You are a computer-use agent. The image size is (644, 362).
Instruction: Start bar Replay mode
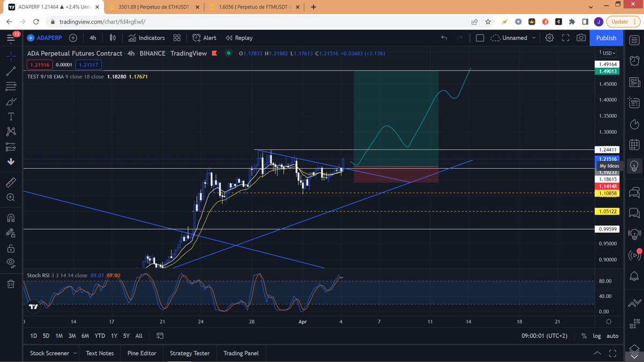coord(239,38)
